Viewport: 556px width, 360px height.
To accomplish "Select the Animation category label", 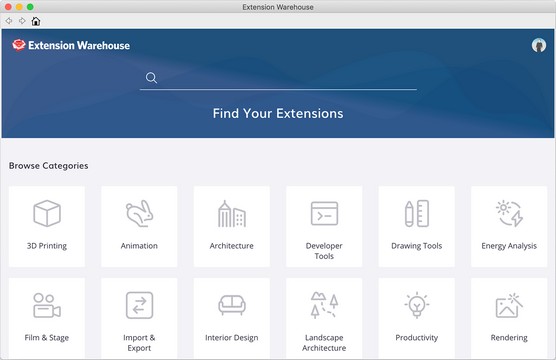I will (x=139, y=246).
